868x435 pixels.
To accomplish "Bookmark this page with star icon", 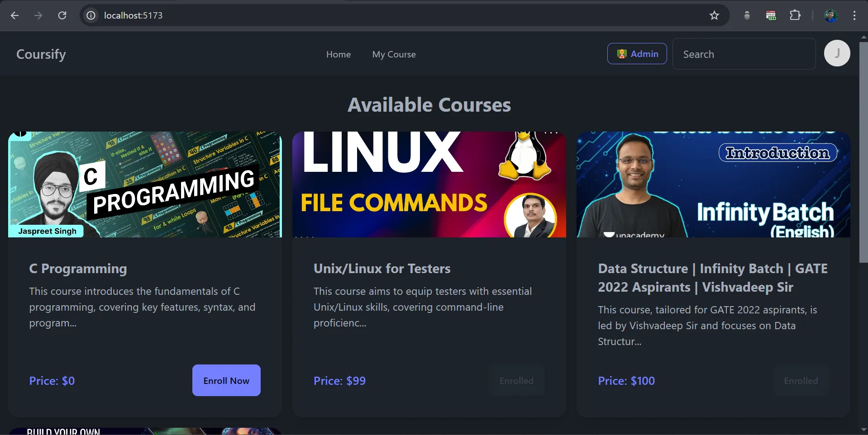I will (714, 15).
